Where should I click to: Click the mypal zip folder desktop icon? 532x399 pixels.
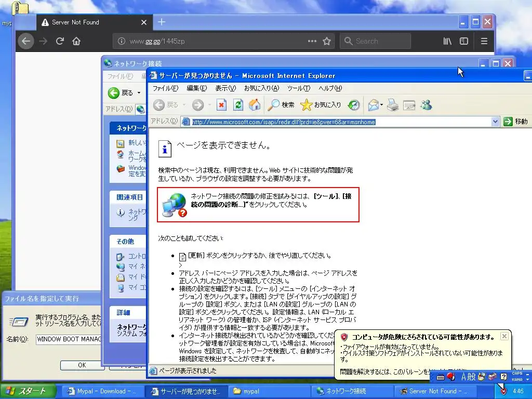coord(19,8)
